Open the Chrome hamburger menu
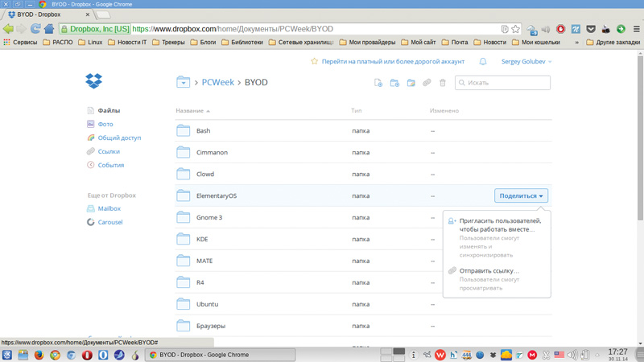644x362 pixels. [x=636, y=29]
